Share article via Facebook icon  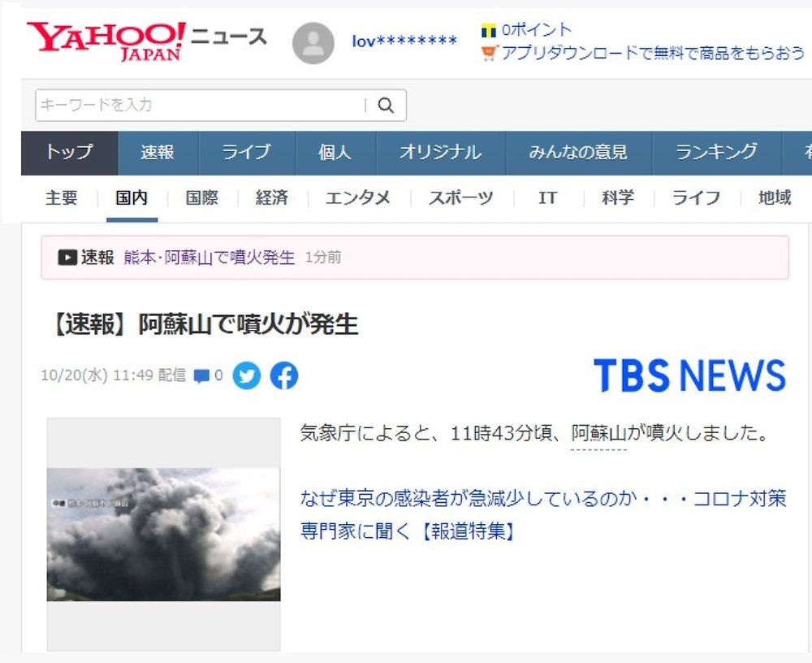pos(284,375)
